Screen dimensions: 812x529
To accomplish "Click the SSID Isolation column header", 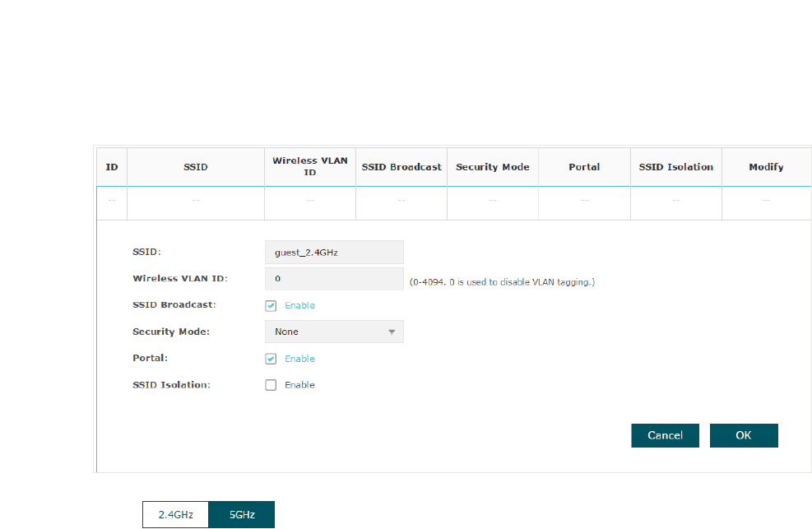I will (x=675, y=167).
